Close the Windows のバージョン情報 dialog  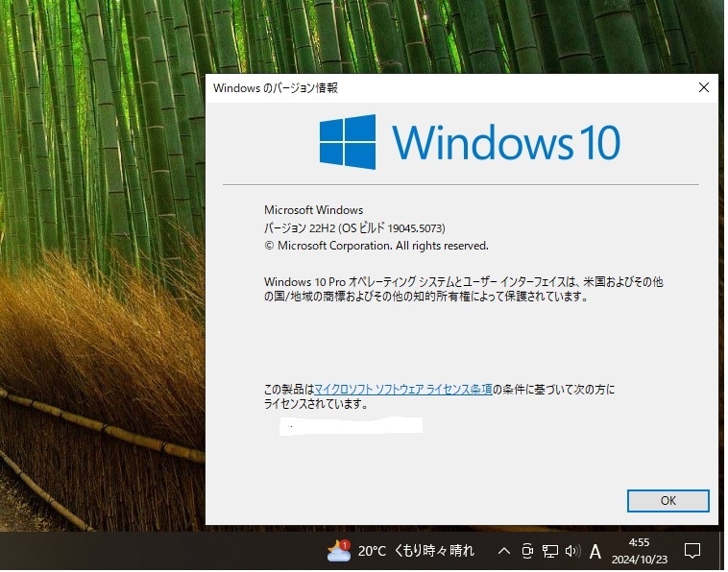coord(703,87)
